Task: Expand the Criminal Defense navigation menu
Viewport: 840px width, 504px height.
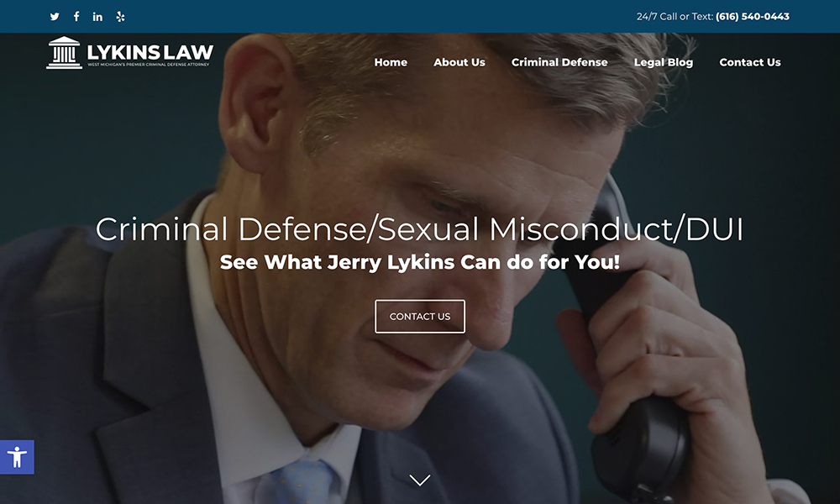Action: (x=559, y=62)
